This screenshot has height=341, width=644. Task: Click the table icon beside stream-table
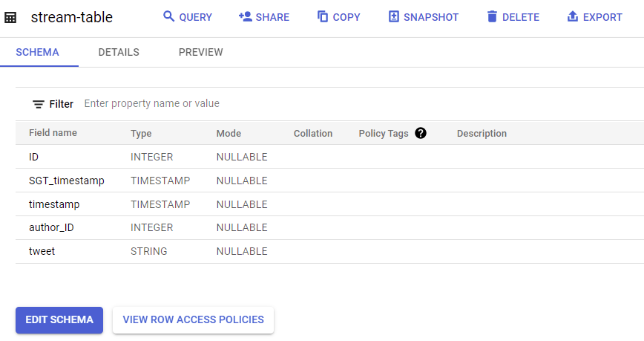[x=10, y=17]
